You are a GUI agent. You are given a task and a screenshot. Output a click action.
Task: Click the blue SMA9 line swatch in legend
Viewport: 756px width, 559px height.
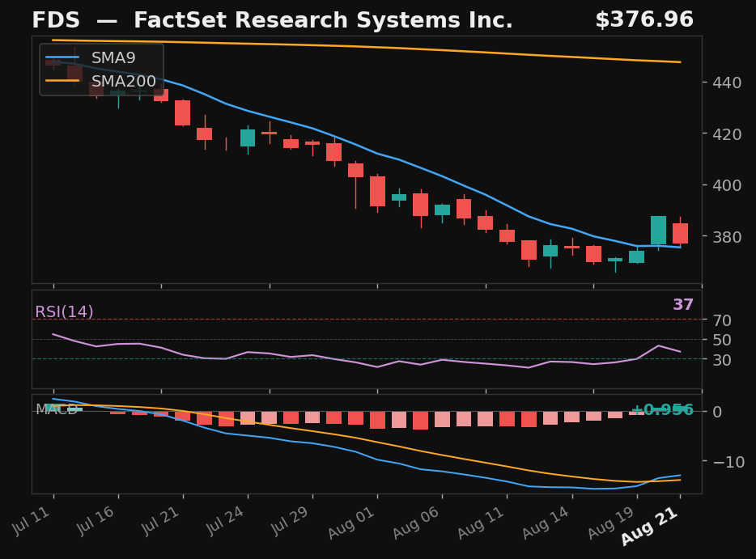[62, 57]
